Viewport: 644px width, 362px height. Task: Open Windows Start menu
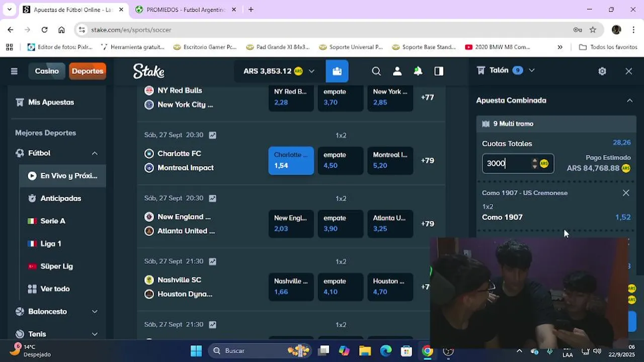pyautogui.click(x=196, y=350)
